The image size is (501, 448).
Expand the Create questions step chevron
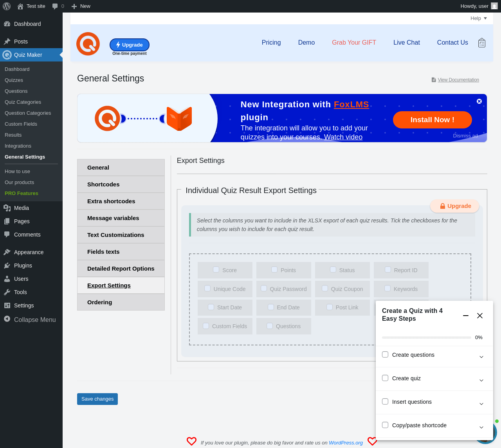coord(481,357)
